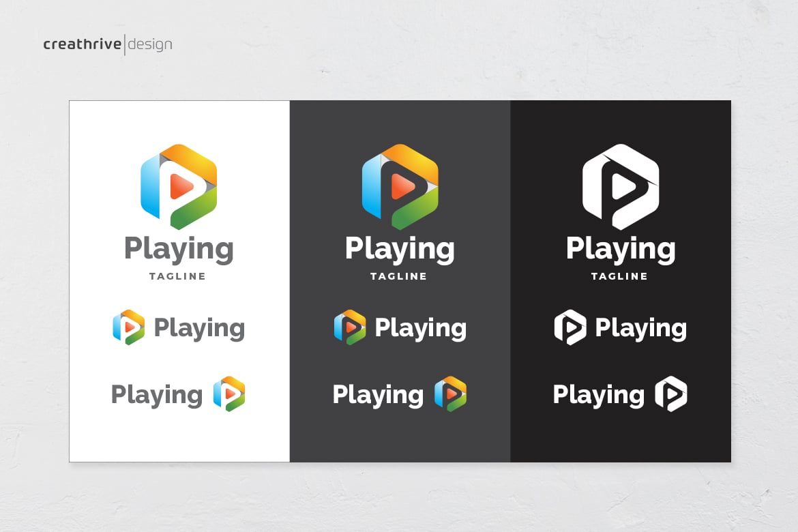Click the large colorful hexagon logo on gray panel
This screenshot has height=532, width=798.
400,187
